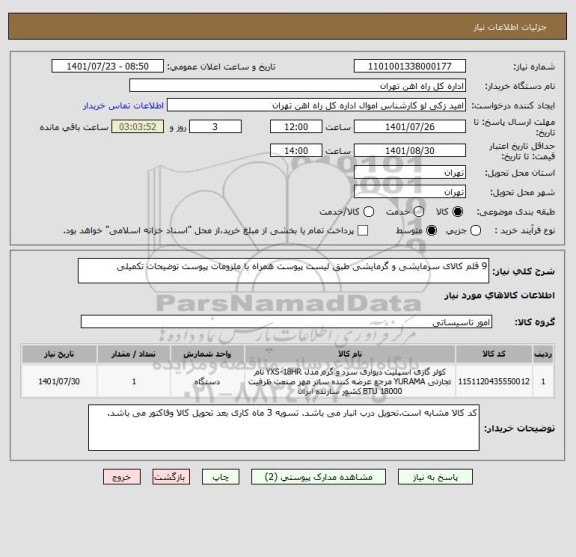Select the خدمت radio button
576x557 pixels.
coord(419,212)
